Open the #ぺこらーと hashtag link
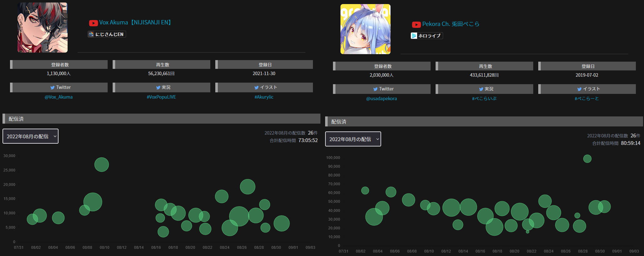This screenshot has height=256, width=644. coord(587,99)
